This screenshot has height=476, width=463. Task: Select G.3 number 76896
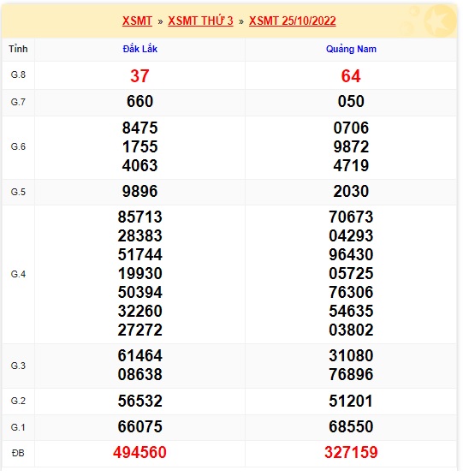[x=351, y=375]
